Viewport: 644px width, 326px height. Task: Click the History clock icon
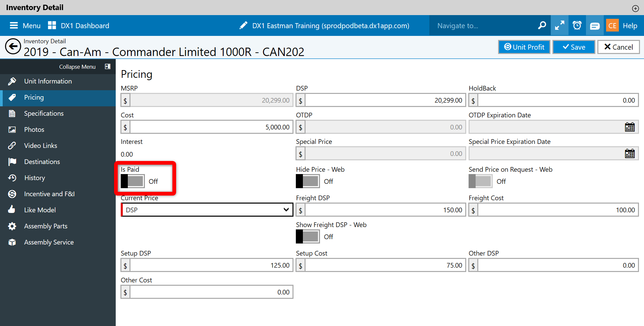12,178
